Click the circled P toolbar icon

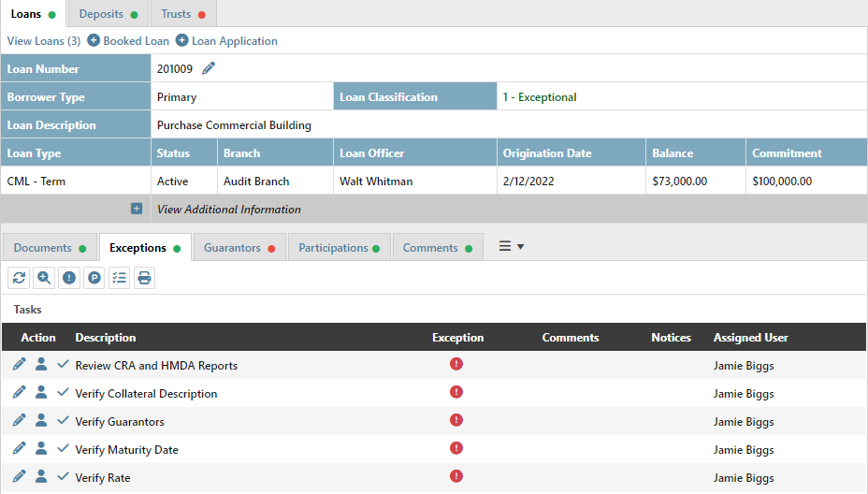coord(94,278)
